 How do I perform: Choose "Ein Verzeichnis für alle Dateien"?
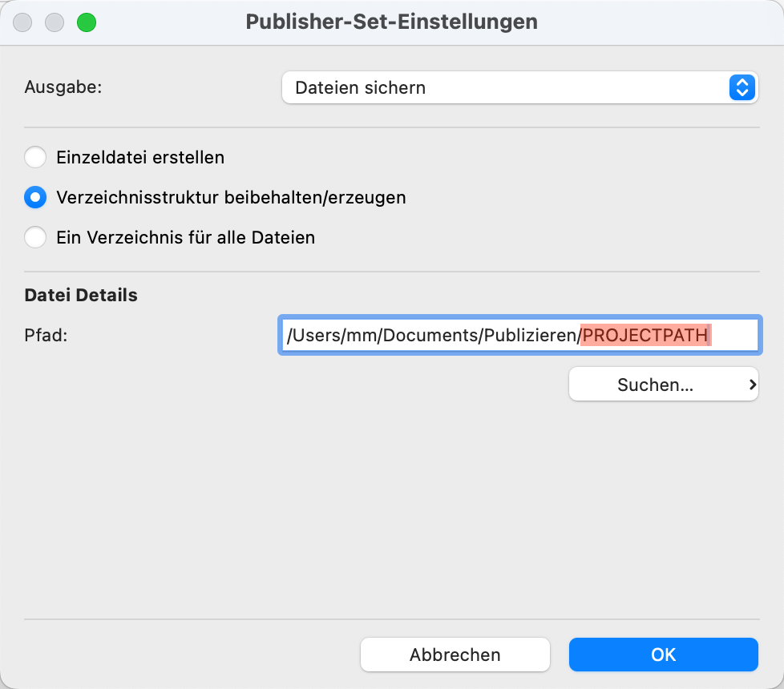point(35,237)
